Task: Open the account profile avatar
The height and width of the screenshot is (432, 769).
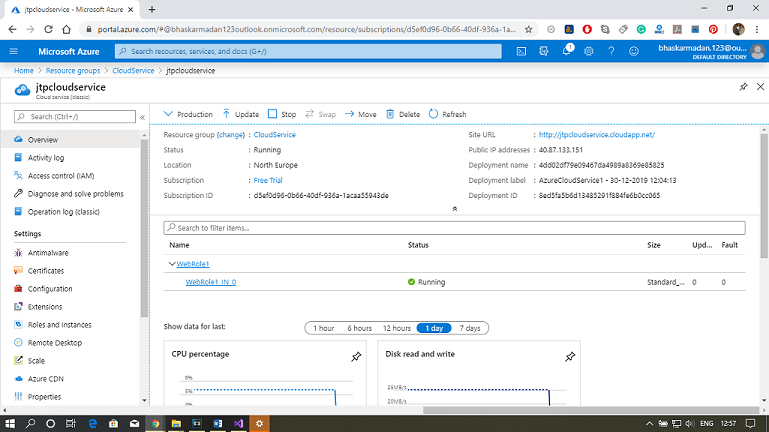Action: pos(758,51)
